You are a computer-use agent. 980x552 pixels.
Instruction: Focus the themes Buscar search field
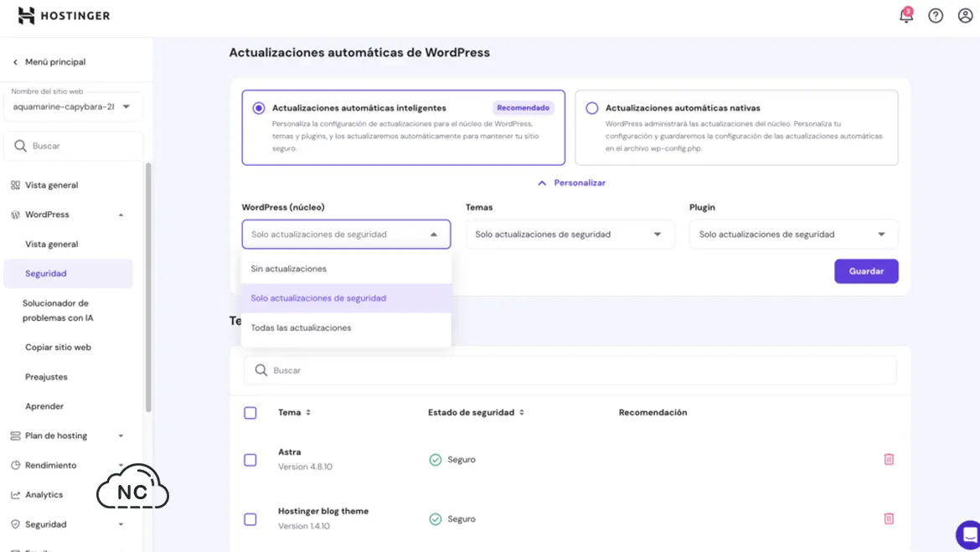[x=570, y=370]
